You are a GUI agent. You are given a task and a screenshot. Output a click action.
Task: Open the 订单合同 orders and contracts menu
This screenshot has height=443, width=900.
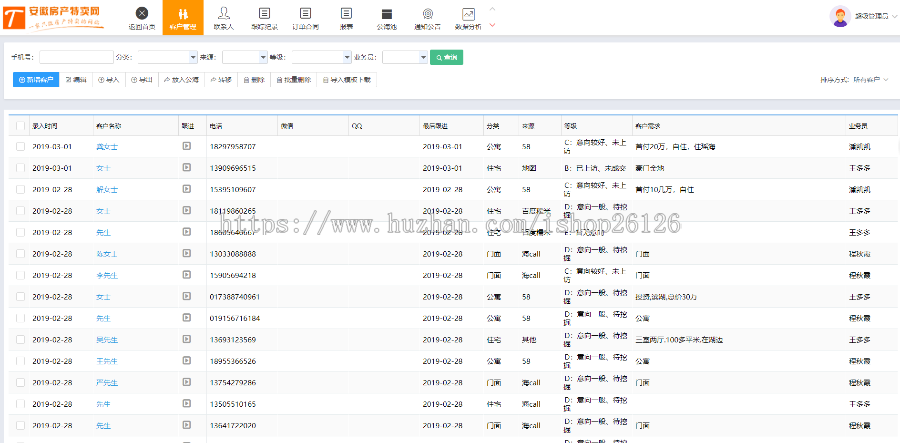305,17
